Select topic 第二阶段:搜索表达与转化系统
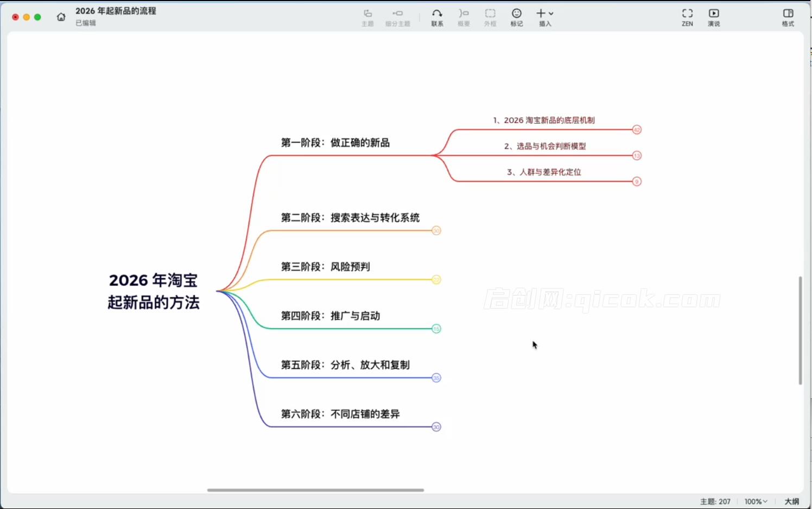This screenshot has width=812, height=509. coord(350,218)
